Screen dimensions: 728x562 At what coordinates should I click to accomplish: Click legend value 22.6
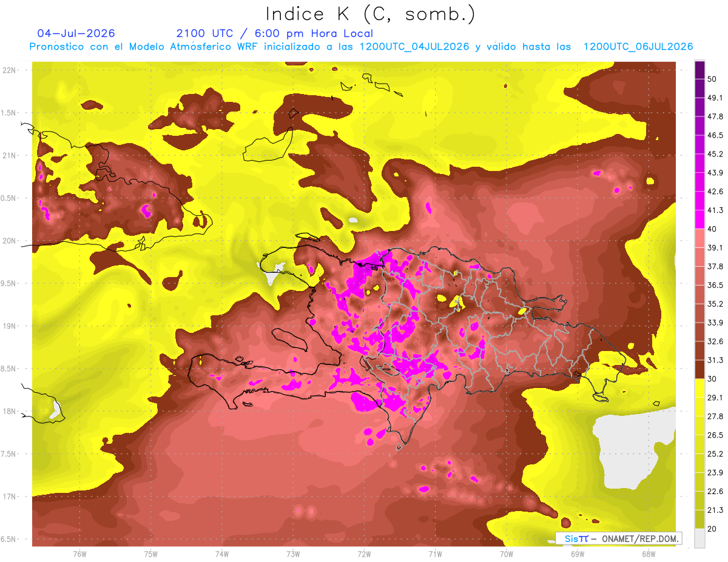pos(715,491)
